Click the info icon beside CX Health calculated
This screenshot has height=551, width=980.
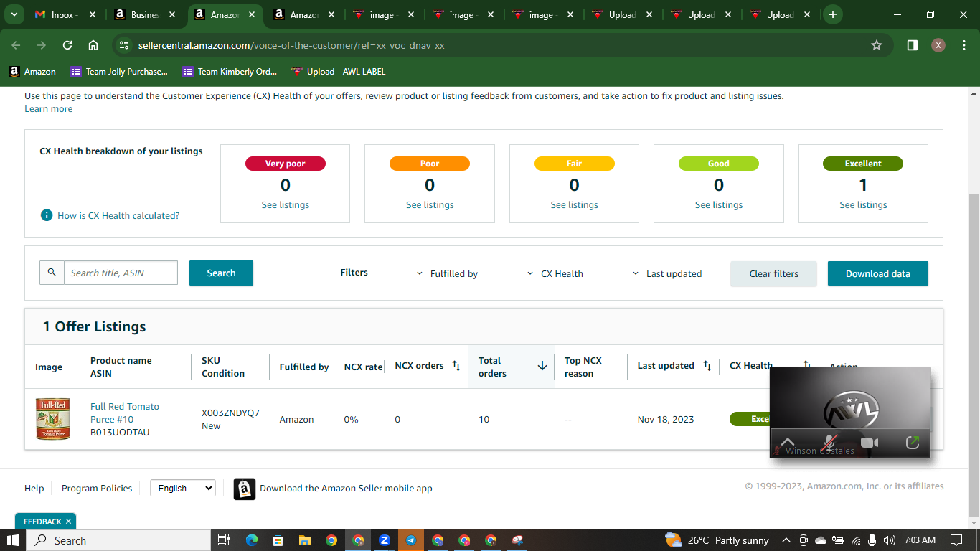[47, 215]
